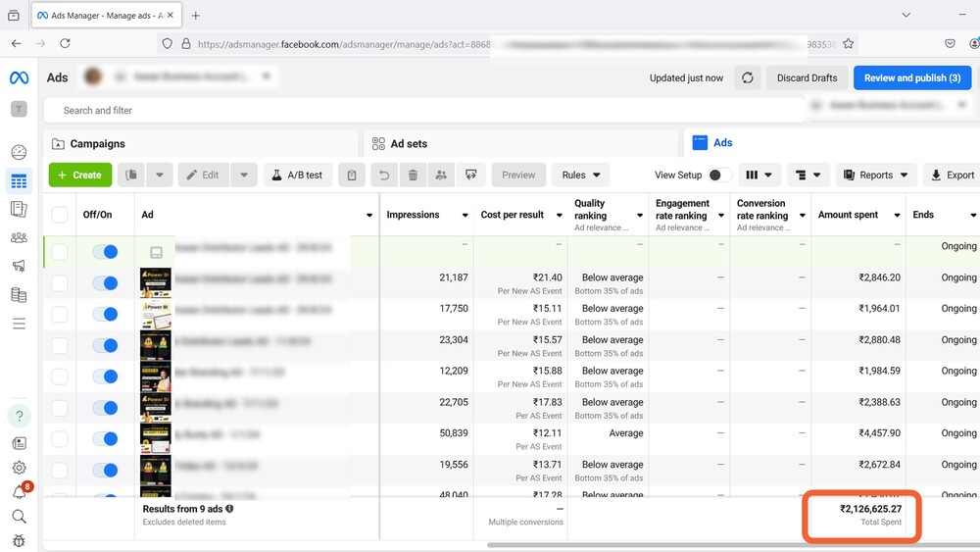Click the undo arrow icon
The height and width of the screenshot is (552, 980).
(x=384, y=176)
